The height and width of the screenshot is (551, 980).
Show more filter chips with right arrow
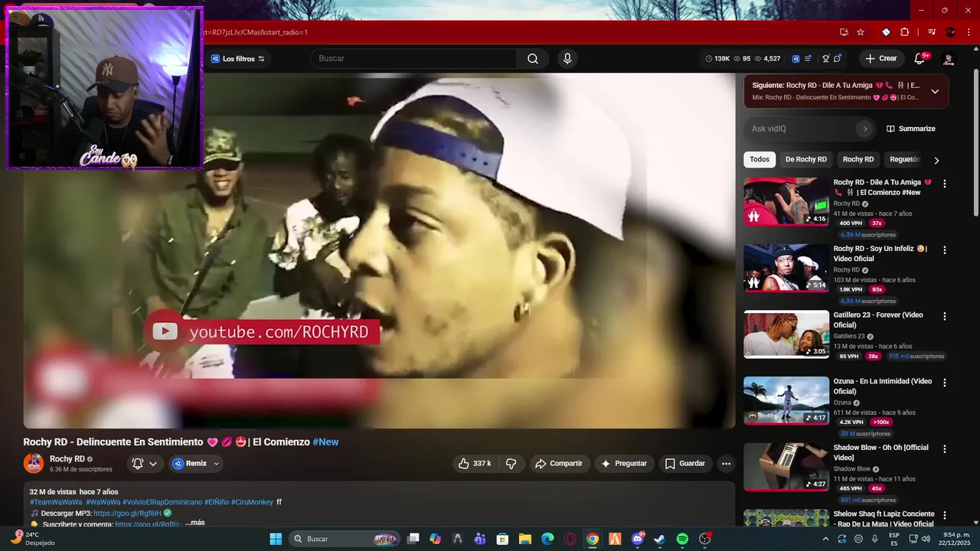tap(936, 160)
